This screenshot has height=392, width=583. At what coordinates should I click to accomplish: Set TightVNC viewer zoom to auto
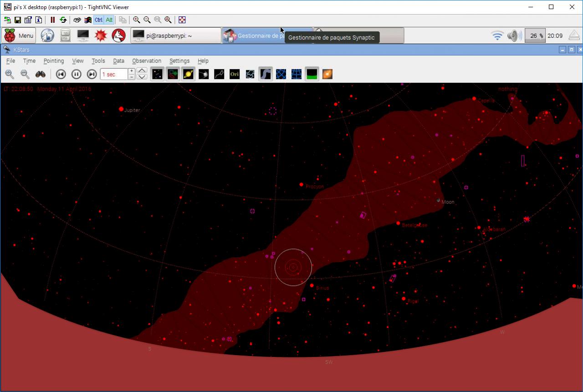(x=168, y=20)
